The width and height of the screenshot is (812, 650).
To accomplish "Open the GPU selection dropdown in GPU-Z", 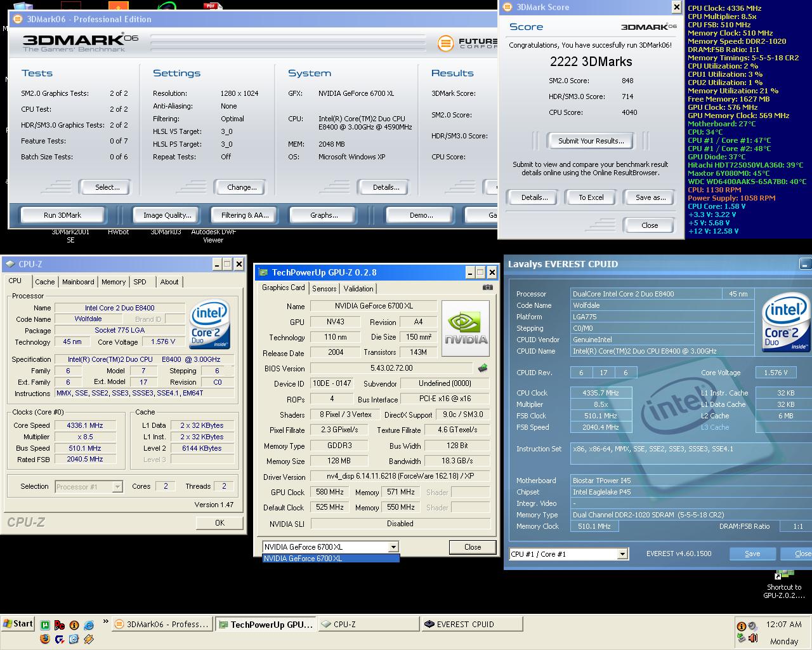I will (x=393, y=547).
